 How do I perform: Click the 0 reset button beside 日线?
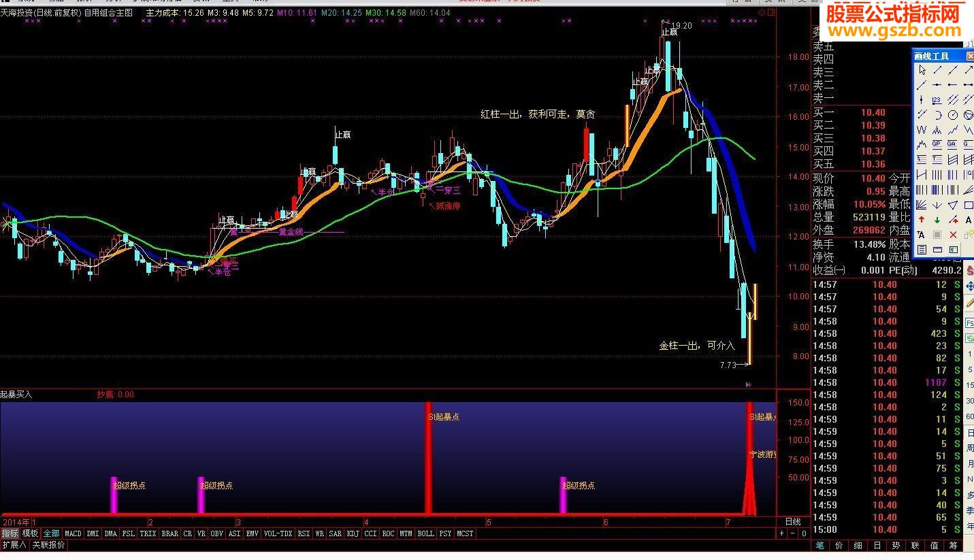804,533
